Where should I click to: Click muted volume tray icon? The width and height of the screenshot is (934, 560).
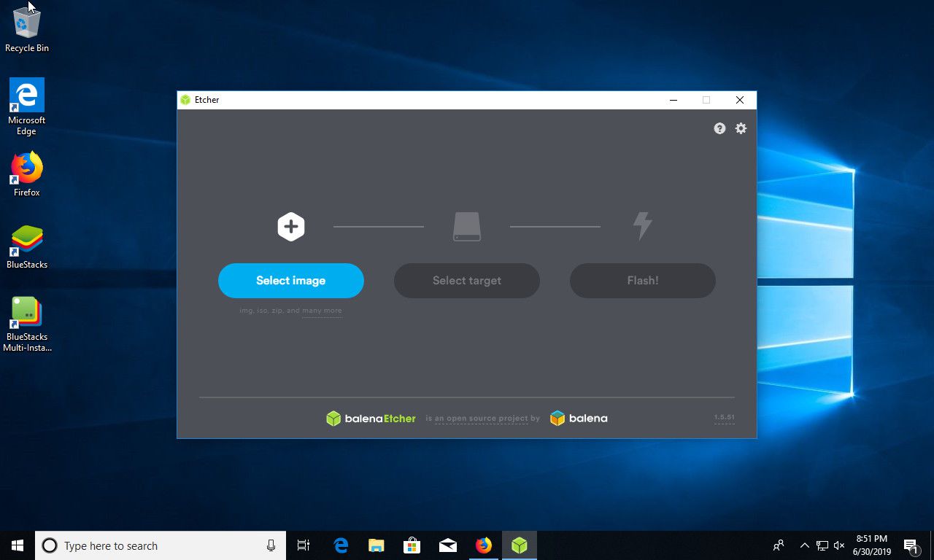839,545
